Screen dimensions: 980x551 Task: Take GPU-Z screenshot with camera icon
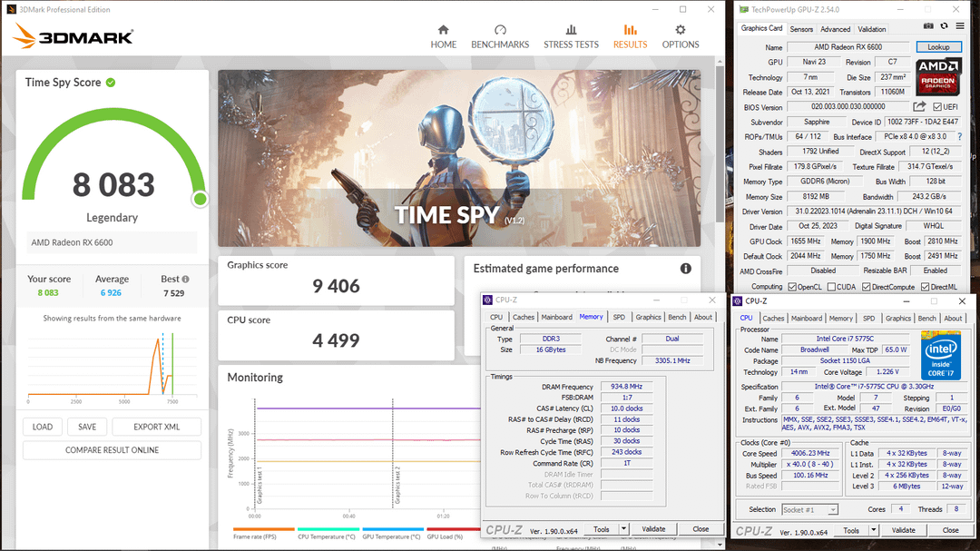pos(928,26)
